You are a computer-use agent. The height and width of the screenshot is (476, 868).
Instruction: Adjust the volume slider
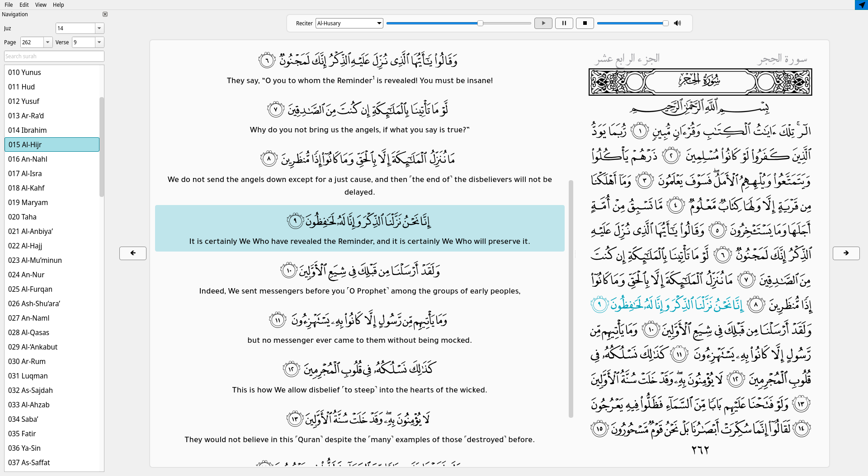tap(633, 23)
